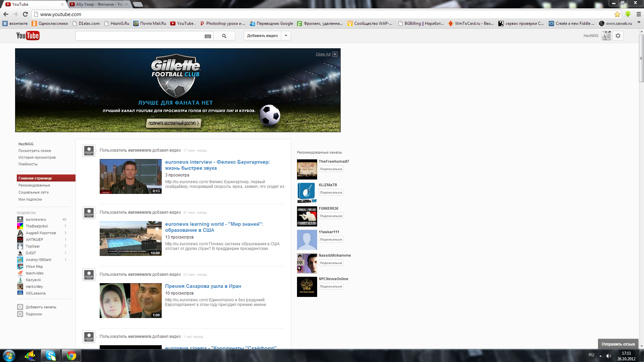Reload the page using the refresh icon
Screen dimensions: 644x362
click(x=25, y=14)
